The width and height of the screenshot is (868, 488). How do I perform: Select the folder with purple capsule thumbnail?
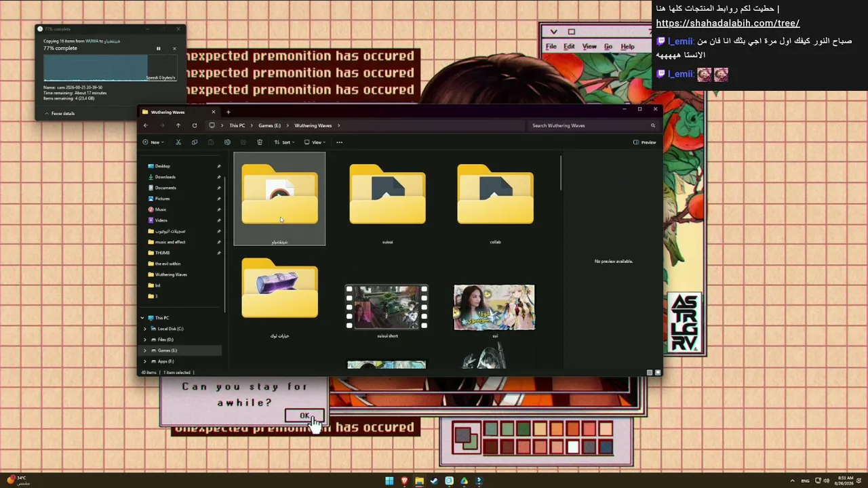tap(279, 293)
